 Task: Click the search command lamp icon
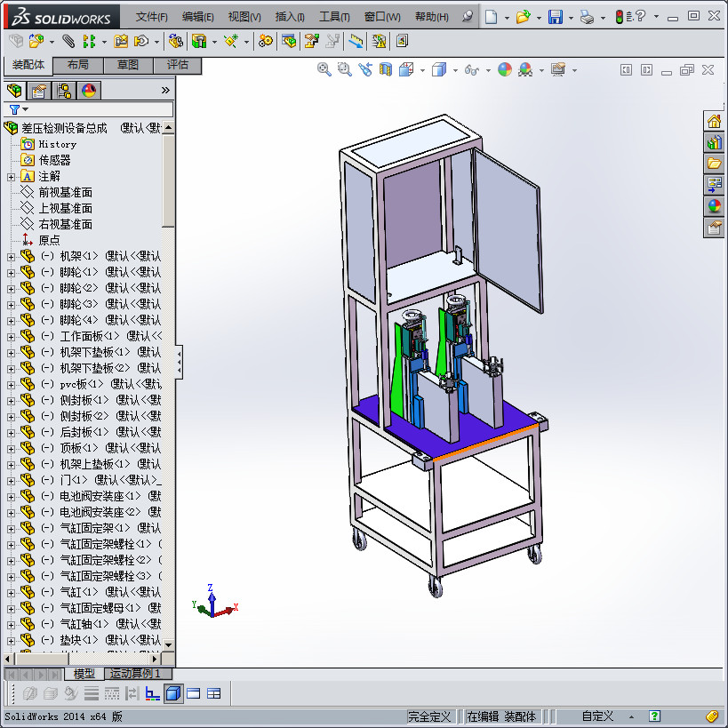click(x=468, y=17)
